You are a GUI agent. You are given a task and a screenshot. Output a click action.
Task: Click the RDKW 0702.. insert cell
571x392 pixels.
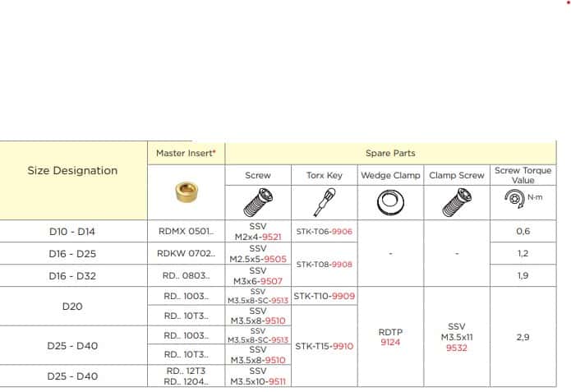[x=186, y=253]
